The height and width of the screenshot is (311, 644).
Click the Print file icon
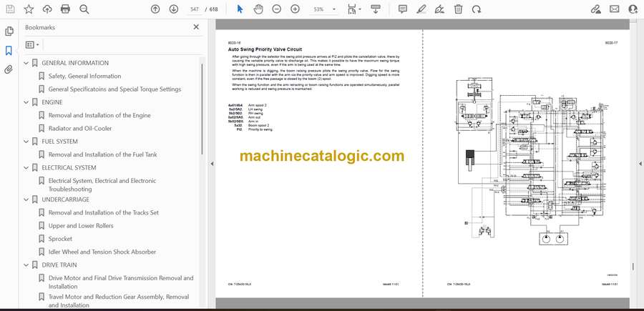pos(66,9)
